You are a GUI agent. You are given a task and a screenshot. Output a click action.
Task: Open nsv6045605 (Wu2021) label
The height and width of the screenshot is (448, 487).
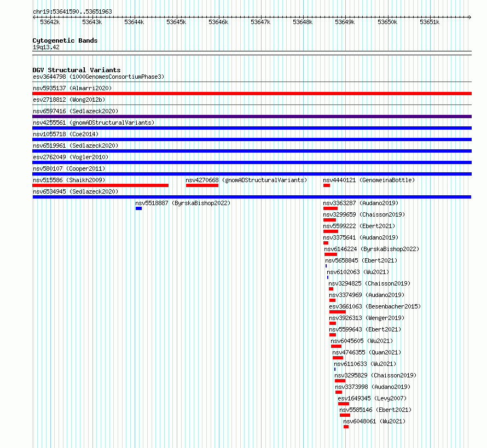click(x=362, y=341)
